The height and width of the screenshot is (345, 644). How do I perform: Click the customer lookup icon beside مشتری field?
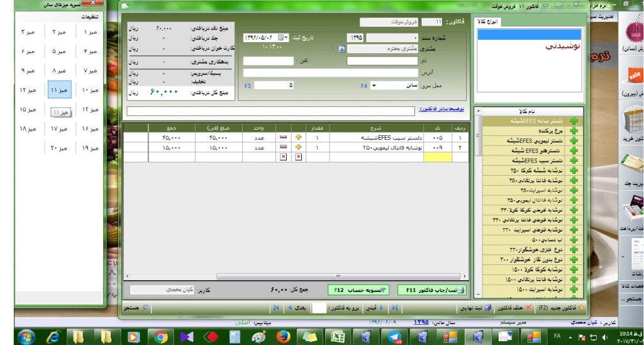(x=341, y=49)
